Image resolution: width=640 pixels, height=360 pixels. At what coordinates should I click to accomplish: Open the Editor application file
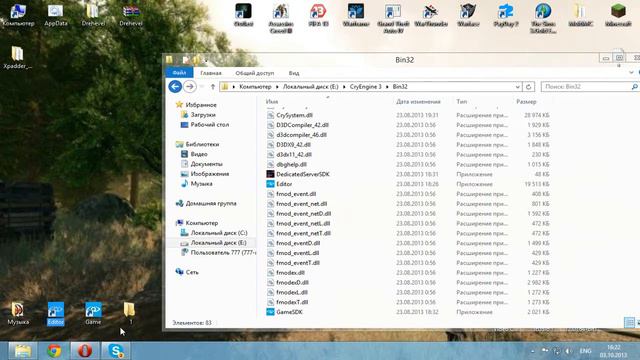click(284, 184)
